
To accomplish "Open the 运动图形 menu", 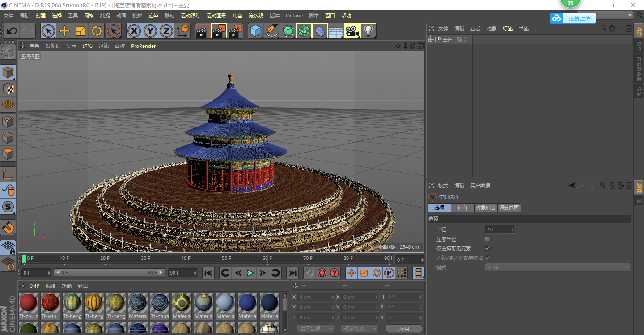I will pyautogui.click(x=216, y=16).
